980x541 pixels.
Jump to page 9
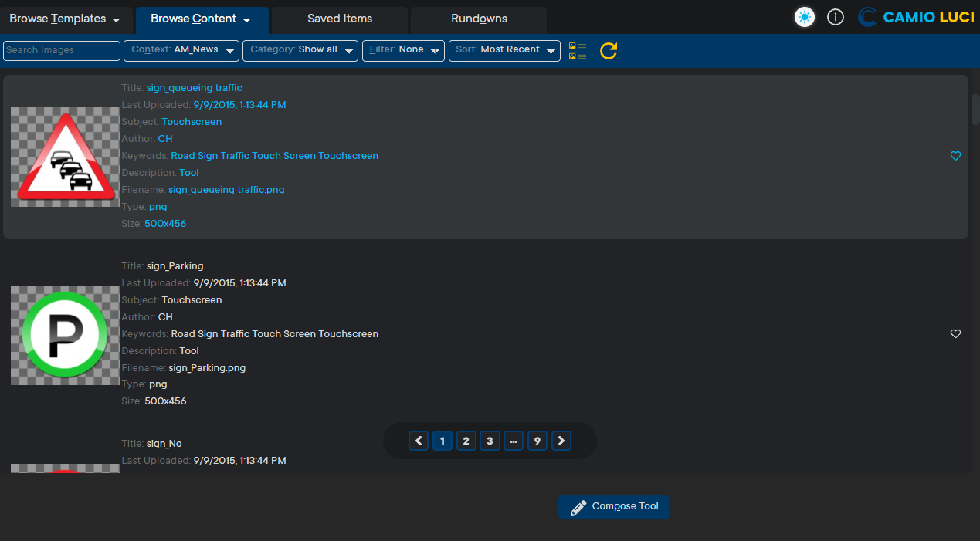[x=537, y=441]
